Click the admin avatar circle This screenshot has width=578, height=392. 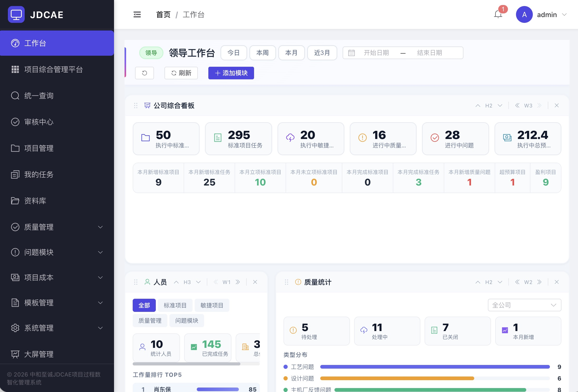524,14
